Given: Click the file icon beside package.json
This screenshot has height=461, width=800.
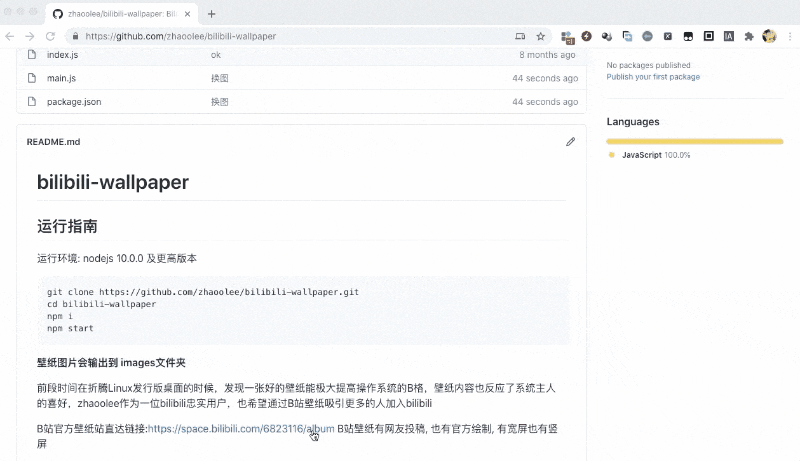Looking at the screenshot, I should point(32,101).
